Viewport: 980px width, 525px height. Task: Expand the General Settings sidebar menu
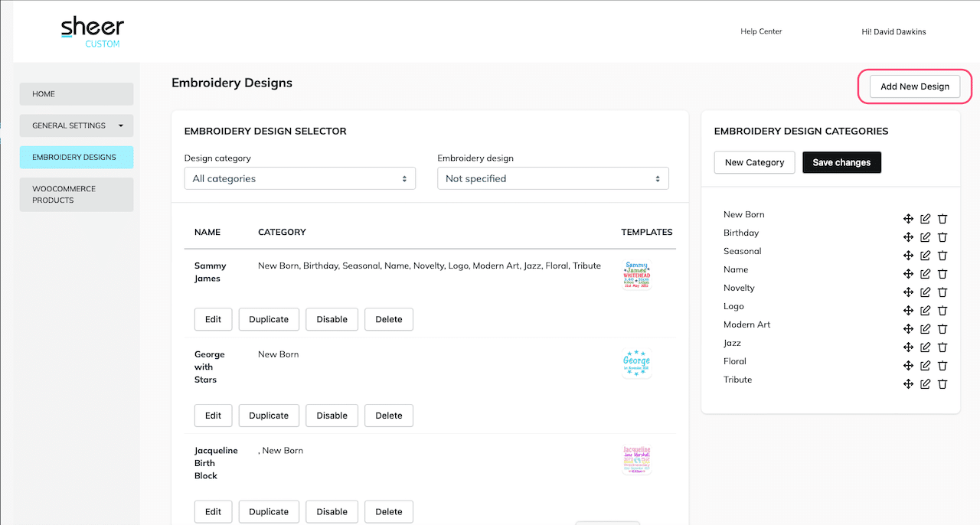pos(77,126)
